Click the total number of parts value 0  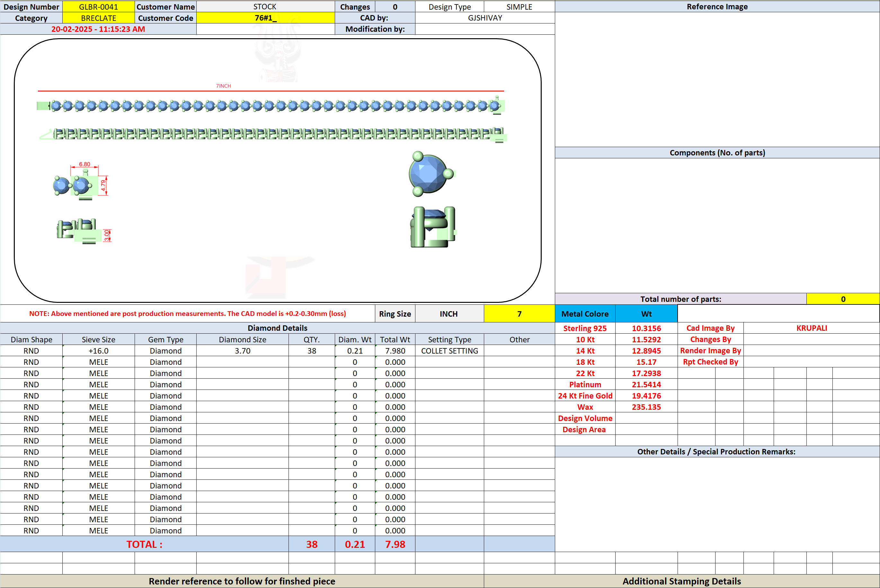[x=843, y=299]
